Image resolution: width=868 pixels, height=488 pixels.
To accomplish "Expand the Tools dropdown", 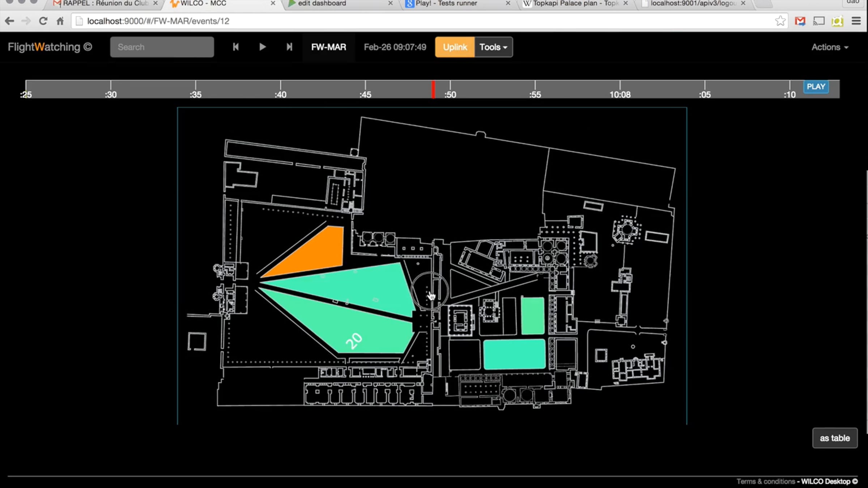I will (x=493, y=47).
